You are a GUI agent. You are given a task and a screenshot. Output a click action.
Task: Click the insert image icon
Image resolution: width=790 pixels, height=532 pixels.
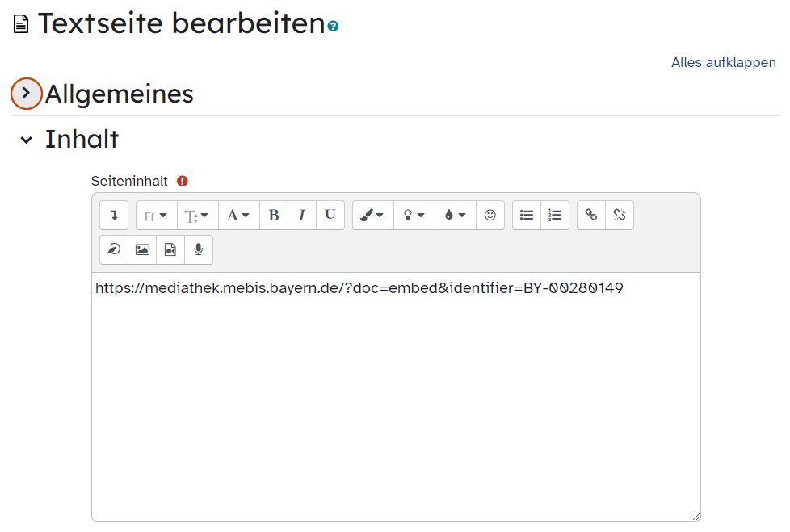tap(142, 249)
